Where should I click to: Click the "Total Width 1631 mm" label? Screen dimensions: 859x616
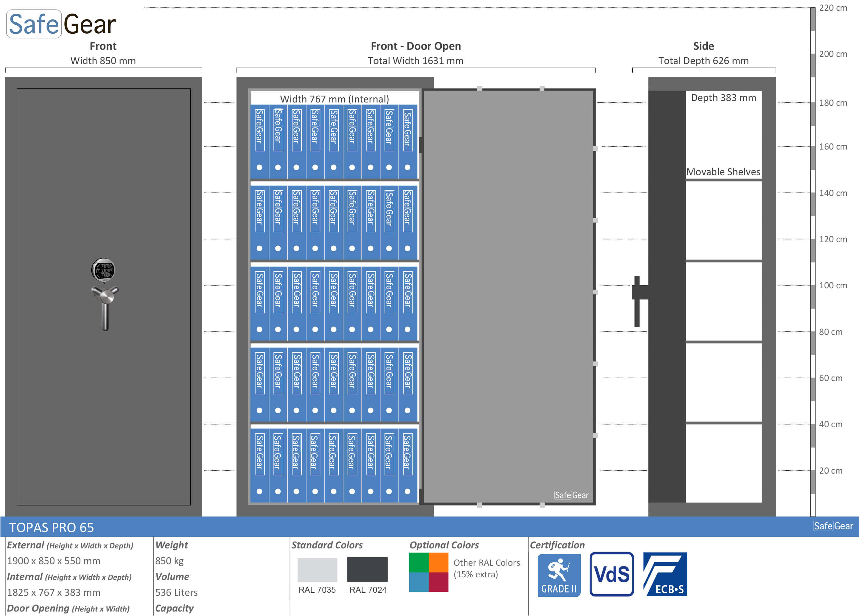coord(416,60)
